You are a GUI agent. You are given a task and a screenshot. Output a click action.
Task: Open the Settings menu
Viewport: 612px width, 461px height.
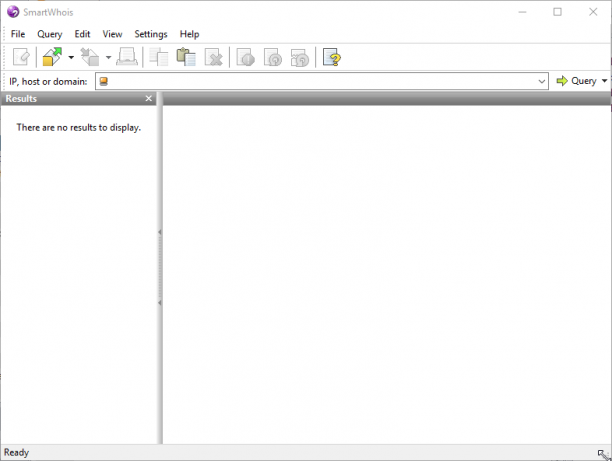pyautogui.click(x=151, y=34)
